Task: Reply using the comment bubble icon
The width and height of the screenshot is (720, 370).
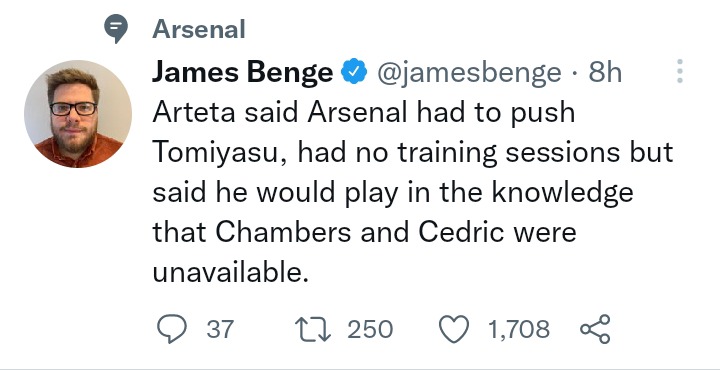Action: 172,329
